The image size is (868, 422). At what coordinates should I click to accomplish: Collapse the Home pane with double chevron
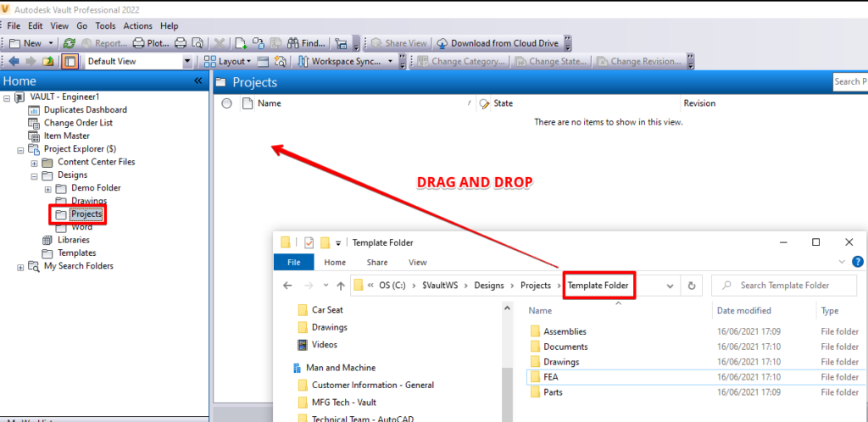[198, 81]
